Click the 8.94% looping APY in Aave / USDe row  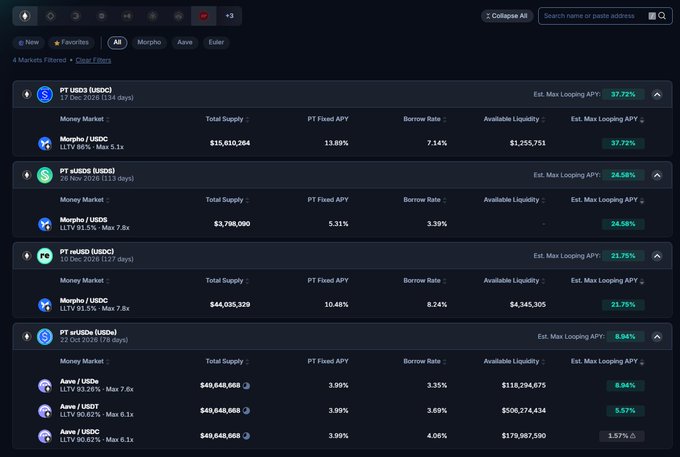[x=624, y=385]
